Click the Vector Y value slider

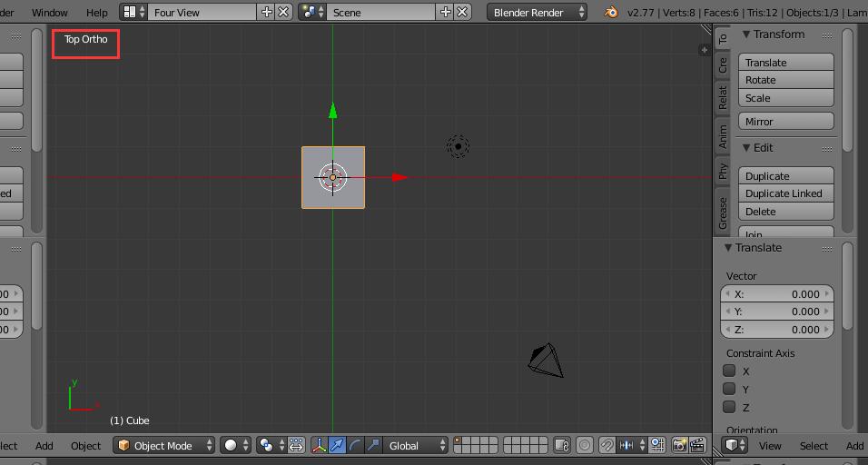776,312
